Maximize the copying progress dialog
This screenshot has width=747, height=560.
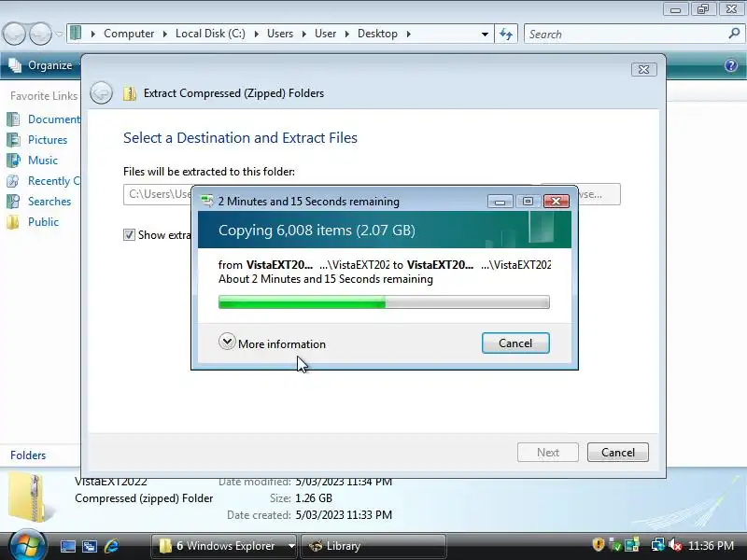tap(528, 202)
